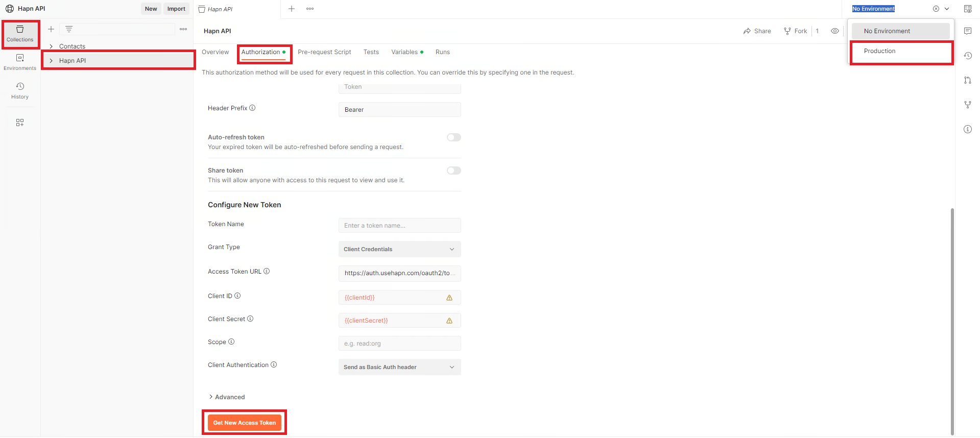Click the Access Token URL field
The image size is (980, 438).
tap(399, 273)
